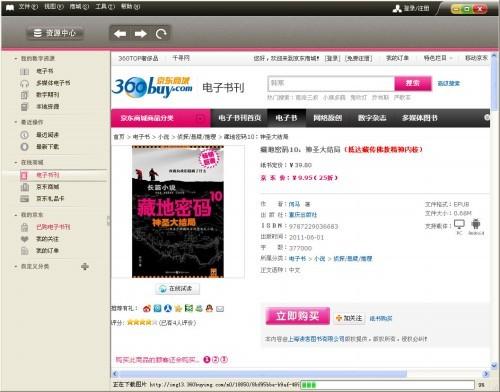Screen dimensions: 500x392
Task: Click the forward arrow navigation icon
Action: tap(141, 34)
